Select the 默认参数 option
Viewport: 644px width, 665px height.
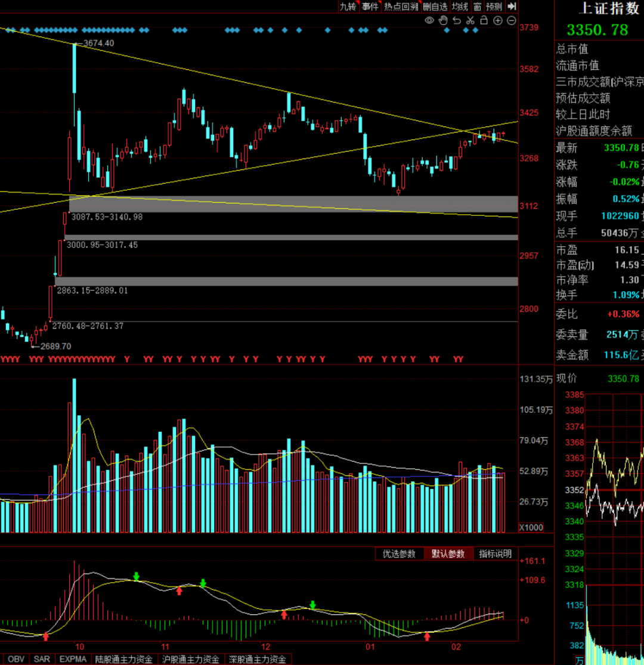[448, 553]
